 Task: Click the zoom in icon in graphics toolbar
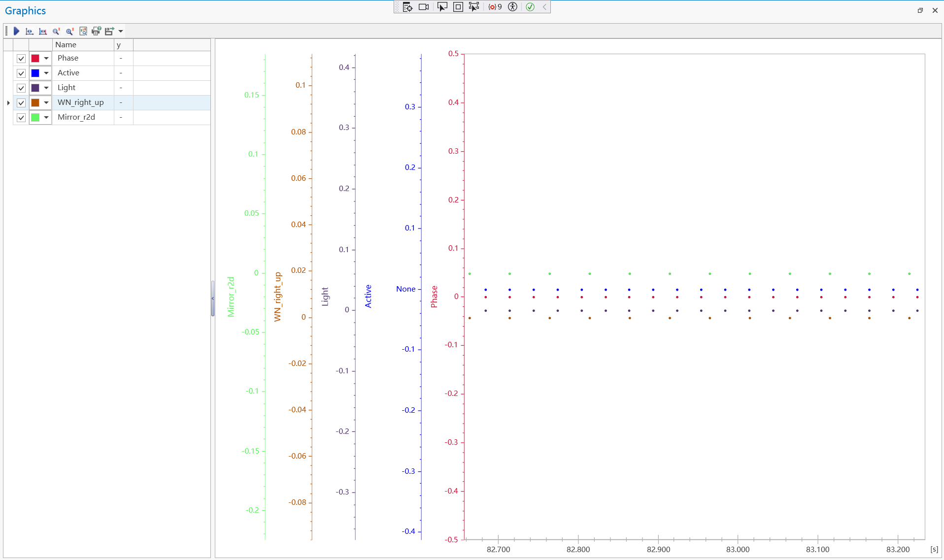click(70, 31)
